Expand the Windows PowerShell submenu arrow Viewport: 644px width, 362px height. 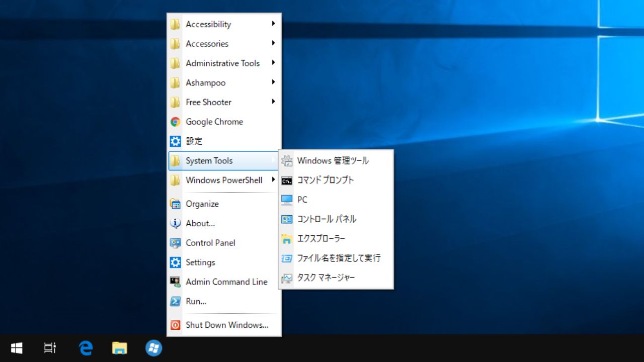tap(273, 179)
